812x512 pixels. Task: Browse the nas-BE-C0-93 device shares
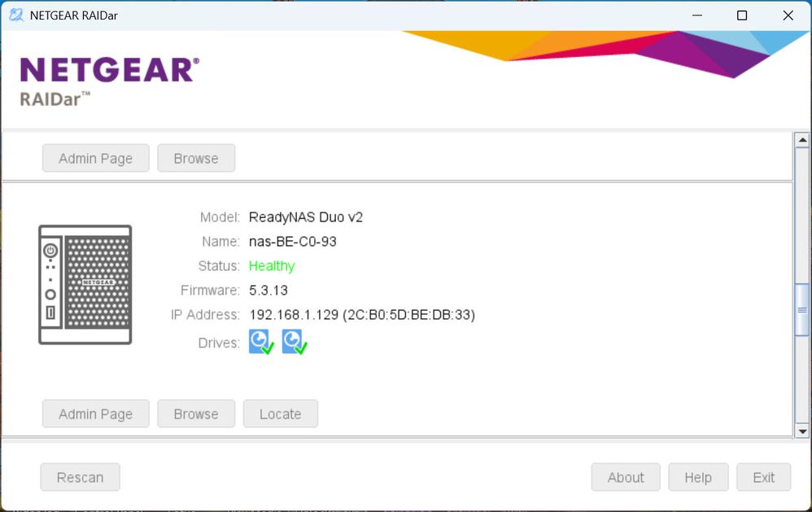[x=196, y=414]
